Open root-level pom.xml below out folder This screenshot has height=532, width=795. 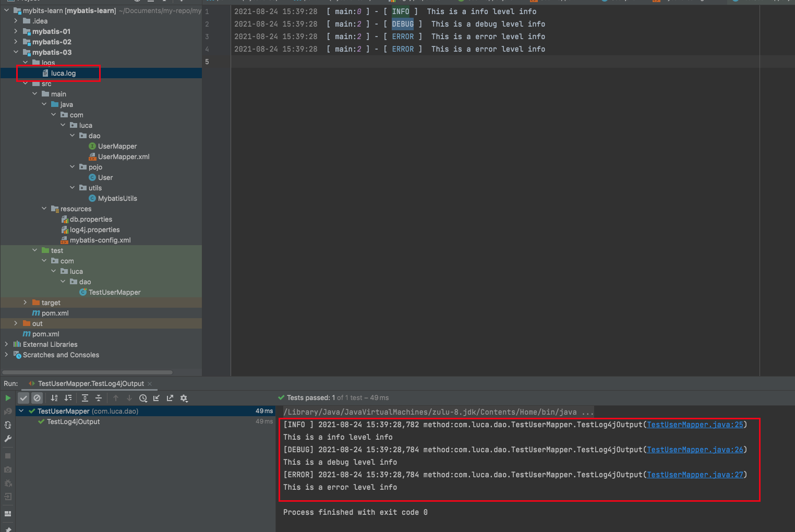[x=45, y=334]
